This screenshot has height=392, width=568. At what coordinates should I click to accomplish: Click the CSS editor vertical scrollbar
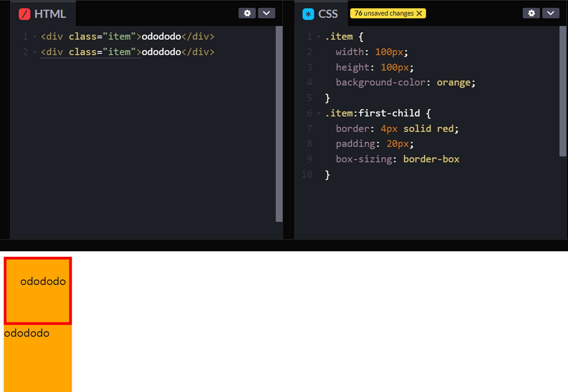(563, 91)
